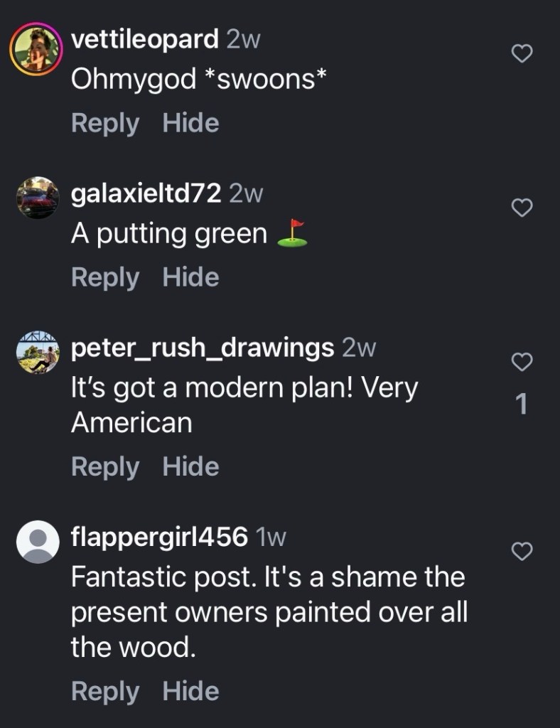The width and height of the screenshot is (560, 728).
Task: View the like count on peter_rush_drawings' comment
Action: tap(522, 405)
